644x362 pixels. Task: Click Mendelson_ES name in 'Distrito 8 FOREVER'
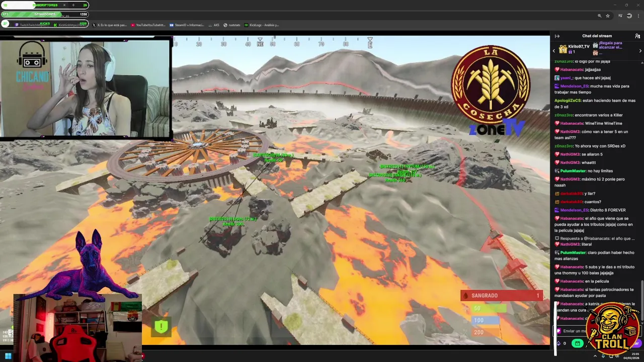pyautogui.click(x=574, y=210)
